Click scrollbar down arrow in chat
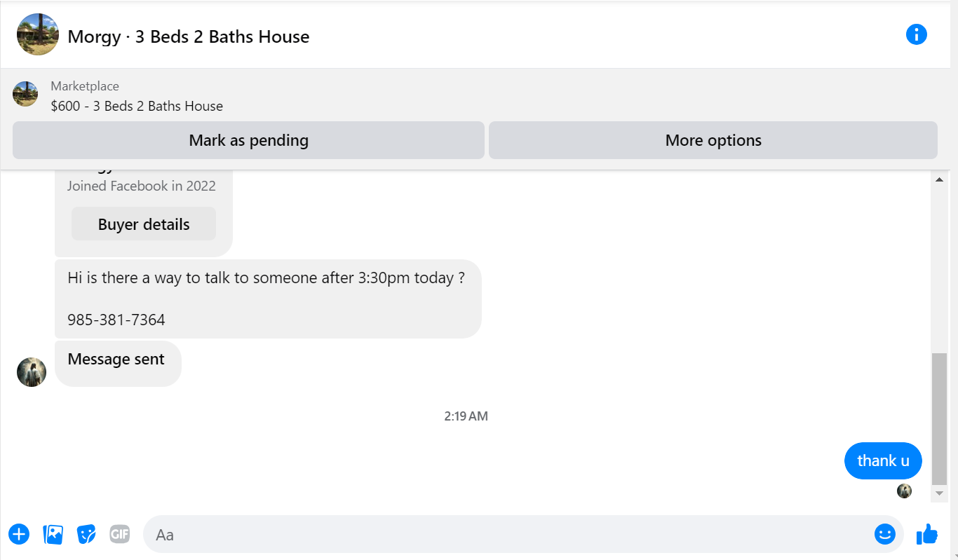The height and width of the screenshot is (560, 958). tap(940, 493)
